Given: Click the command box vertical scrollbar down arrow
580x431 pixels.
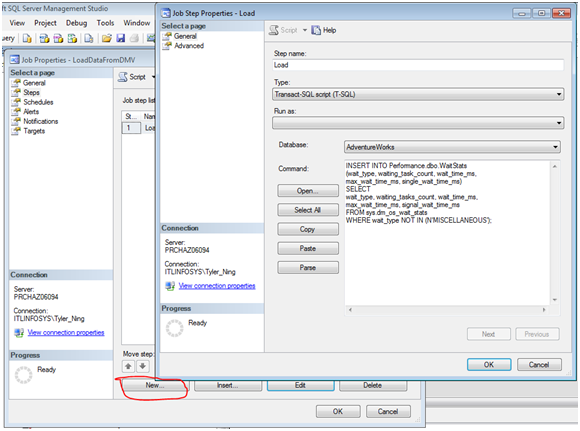Looking at the screenshot, I should 554,300.
